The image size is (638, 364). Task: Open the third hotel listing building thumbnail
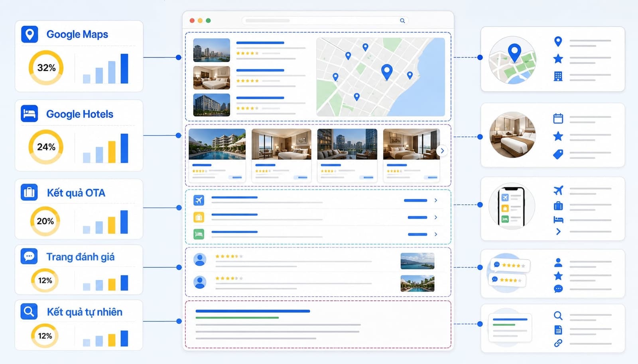[212, 105]
